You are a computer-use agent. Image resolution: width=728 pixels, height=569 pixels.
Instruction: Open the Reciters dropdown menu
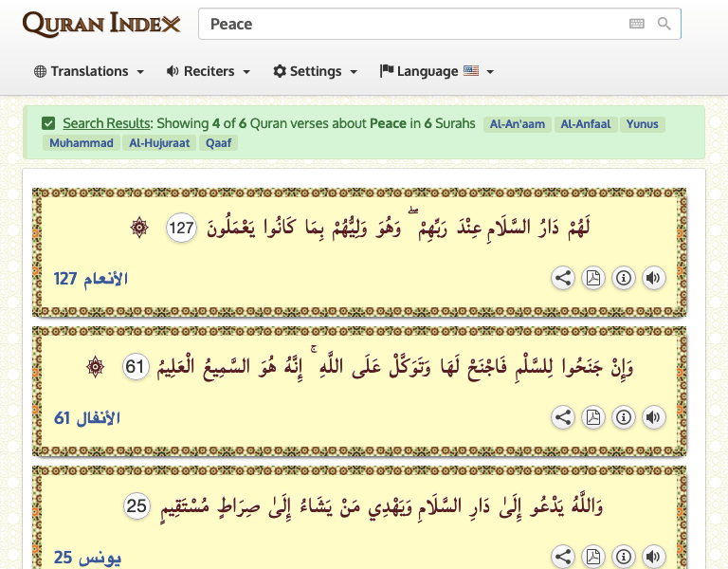pos(209,71)
